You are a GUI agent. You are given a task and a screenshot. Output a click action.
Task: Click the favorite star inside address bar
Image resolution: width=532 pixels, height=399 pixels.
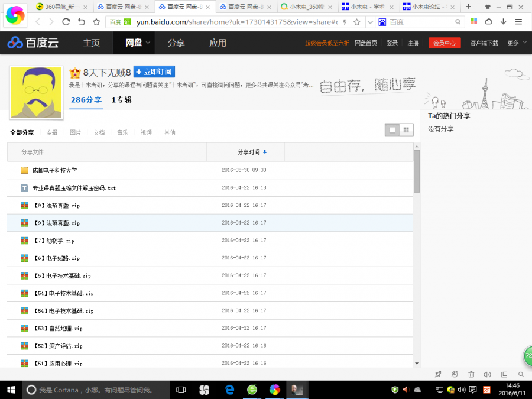coord(356,22)
